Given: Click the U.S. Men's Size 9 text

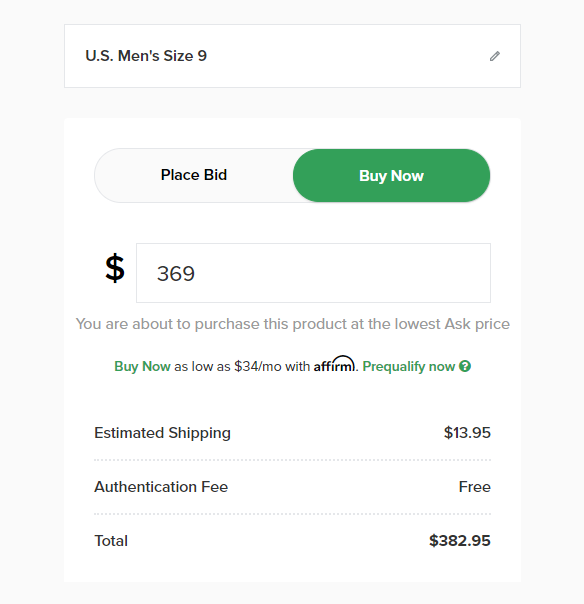Looking at the screenshot, I should (146, 56).
